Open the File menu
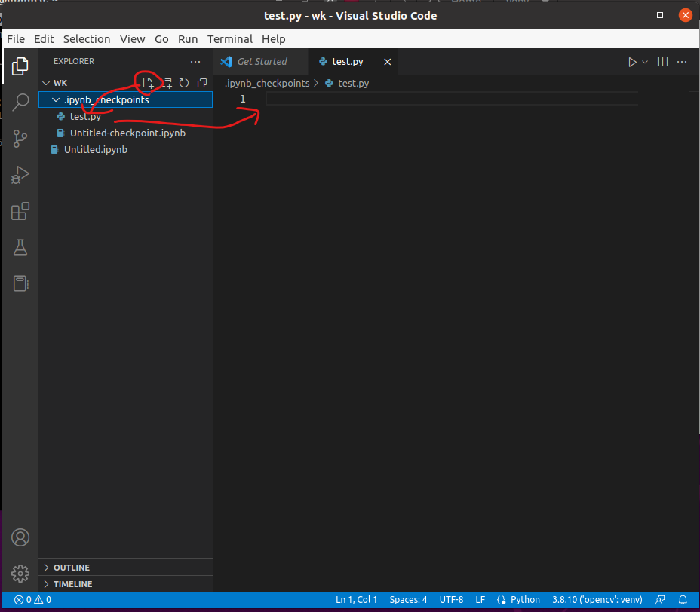Image resolution: width=700 pixels, height=612 pixels. click(x=16, y=39)
